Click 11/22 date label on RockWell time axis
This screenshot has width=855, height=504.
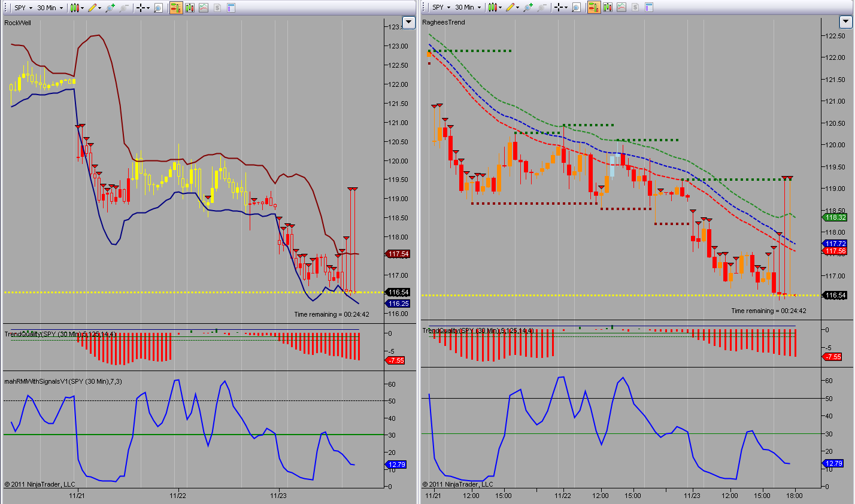point(178,495)
